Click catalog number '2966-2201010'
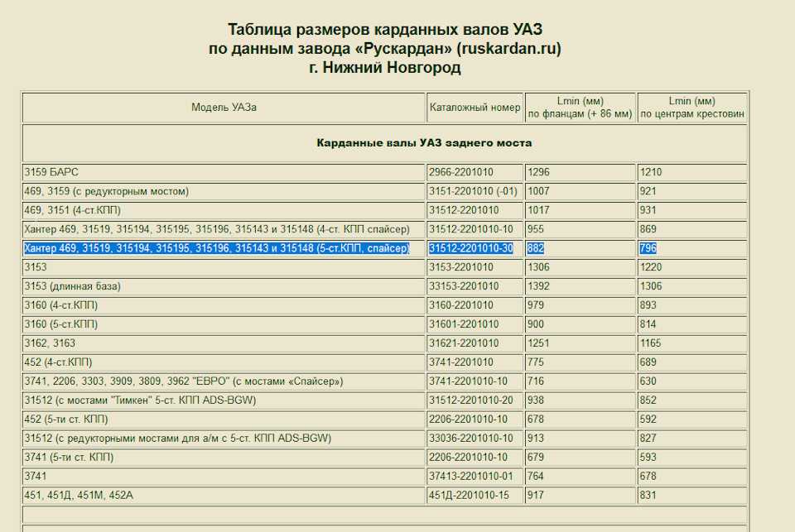 coord(461,172)
